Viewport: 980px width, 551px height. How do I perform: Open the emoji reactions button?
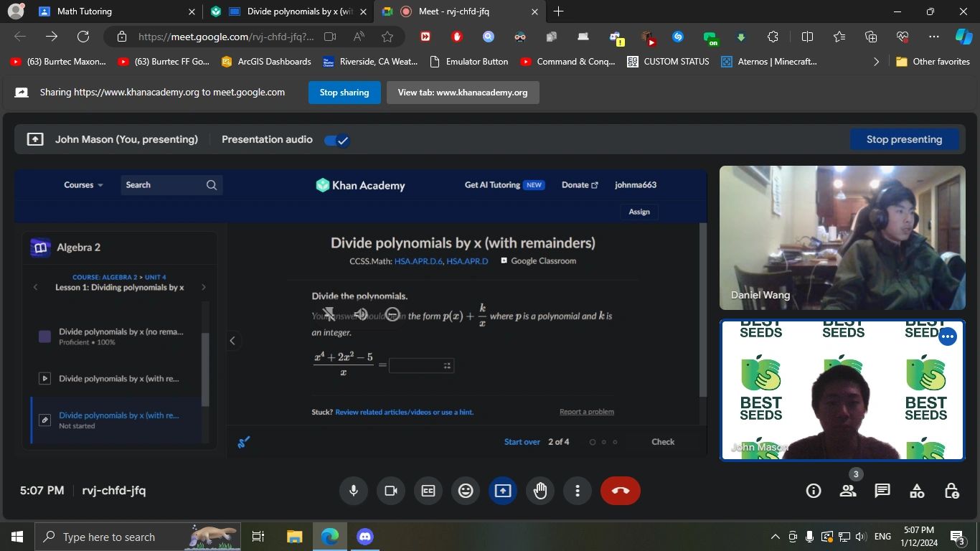pos(466,491)
